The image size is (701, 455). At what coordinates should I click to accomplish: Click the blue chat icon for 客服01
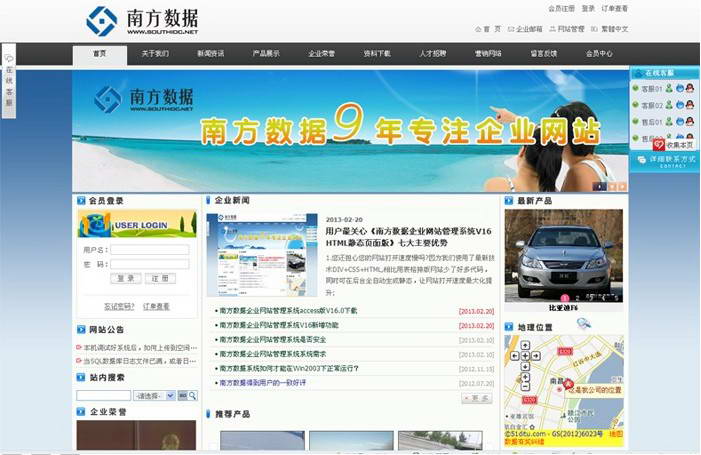pyautogui.click(x=680, y=88)
